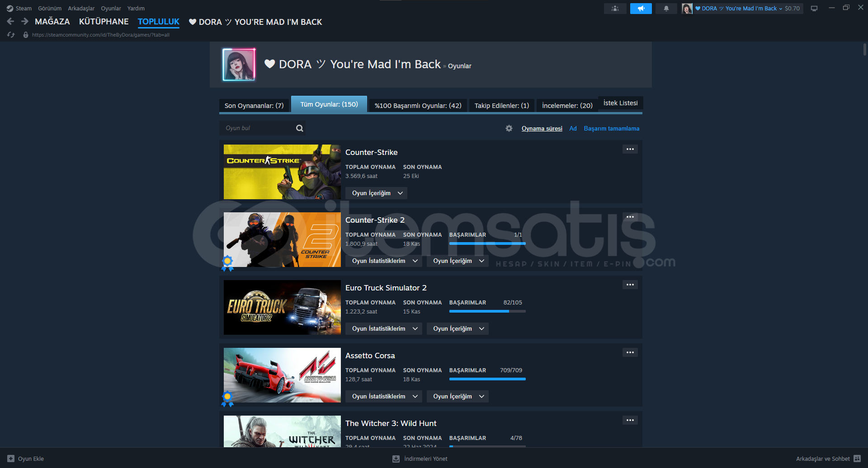868x468 pixels.
Task: Go to the KÜTÜPHANE section
Action: click(104, 22)
